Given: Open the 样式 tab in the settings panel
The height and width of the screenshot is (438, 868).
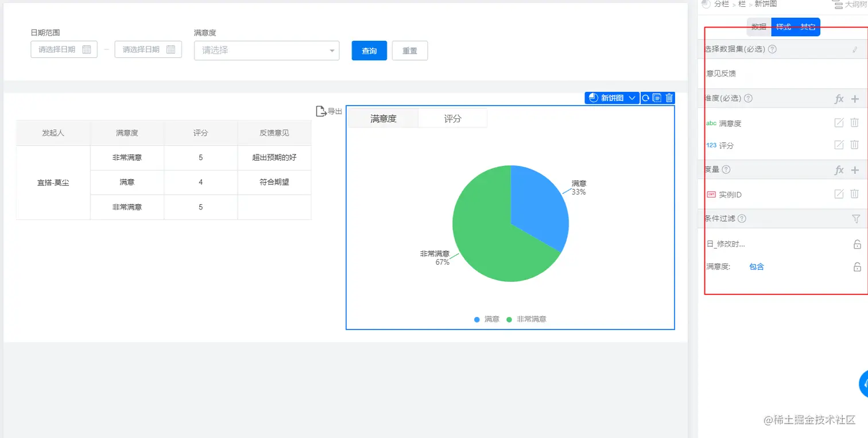Looking at the screenshot, I should [783, 27].
